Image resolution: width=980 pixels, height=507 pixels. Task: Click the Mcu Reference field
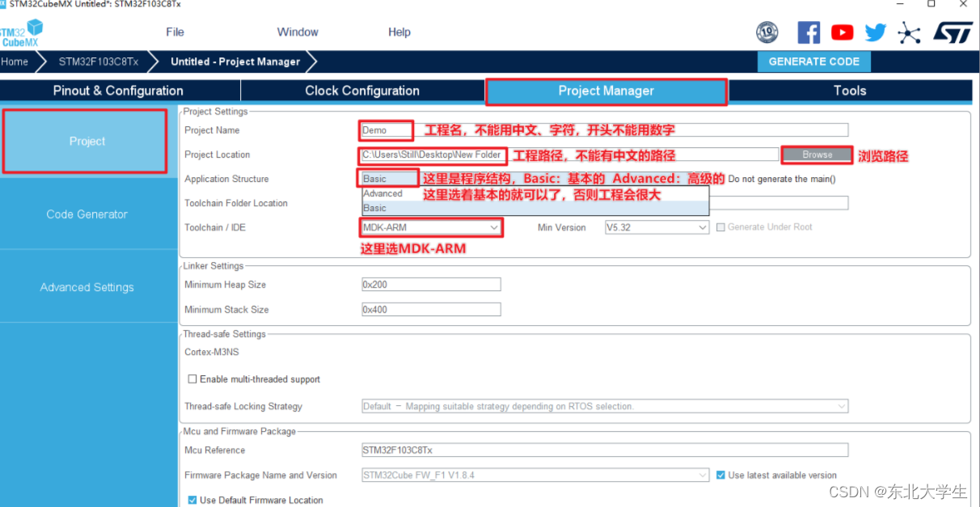pos(605,450)
